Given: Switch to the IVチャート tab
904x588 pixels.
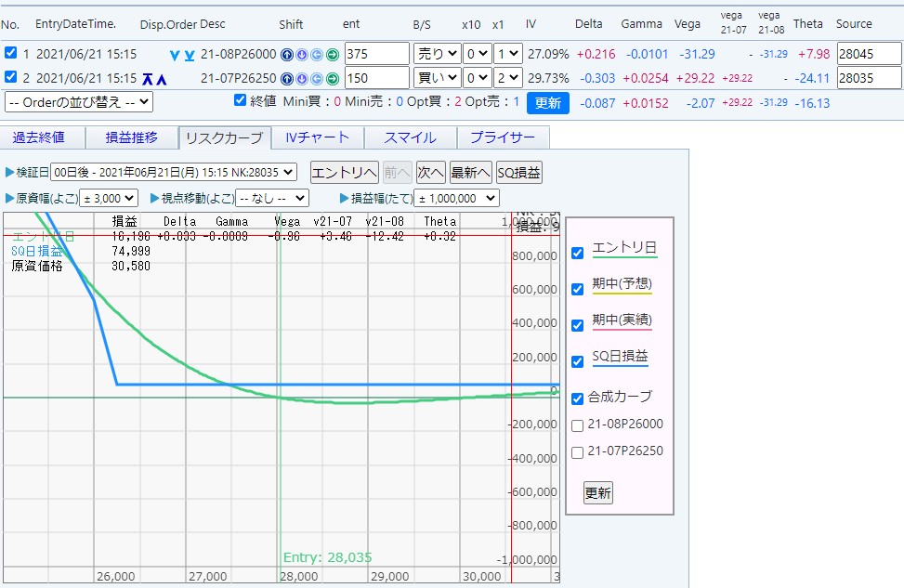Looking at the screenshot, I should (x=318, y=137).
